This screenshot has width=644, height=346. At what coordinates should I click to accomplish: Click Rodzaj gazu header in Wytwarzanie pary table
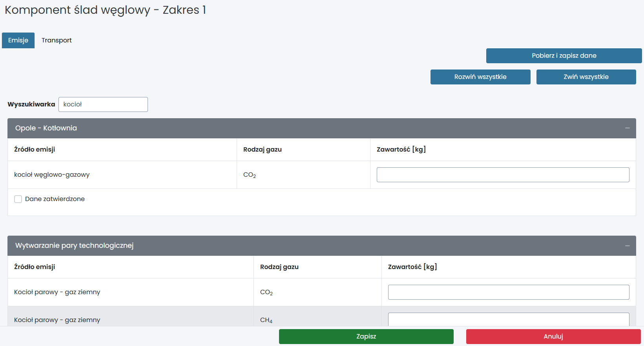[x=279, y=267]
